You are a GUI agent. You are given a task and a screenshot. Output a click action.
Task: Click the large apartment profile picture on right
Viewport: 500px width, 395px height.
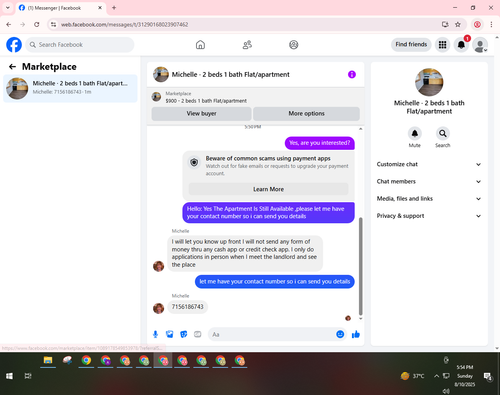pos(429,82)
